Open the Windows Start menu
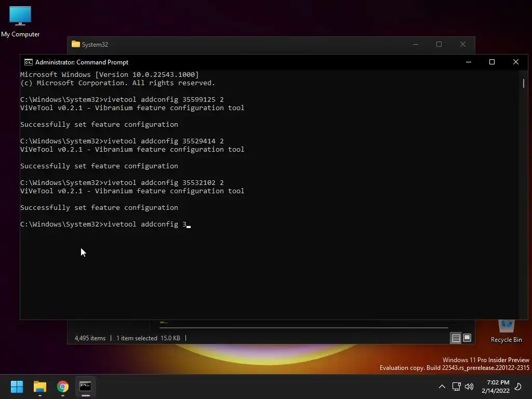The image size is (532, 399). 17,387
